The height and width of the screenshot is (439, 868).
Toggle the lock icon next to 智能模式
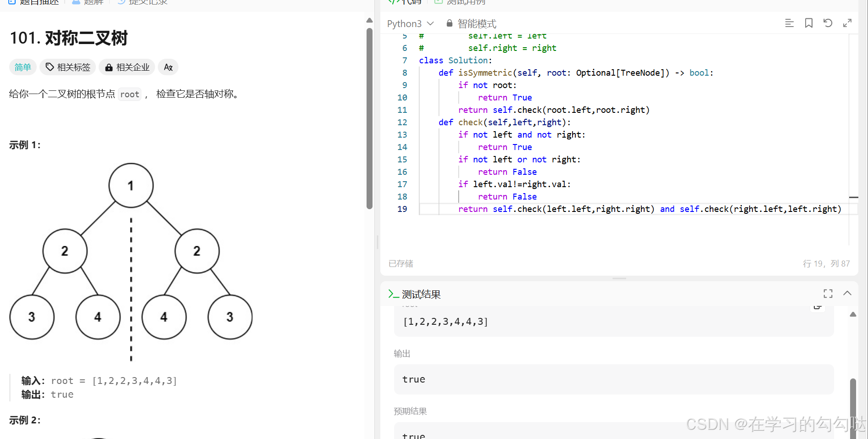tap(449, 23)
